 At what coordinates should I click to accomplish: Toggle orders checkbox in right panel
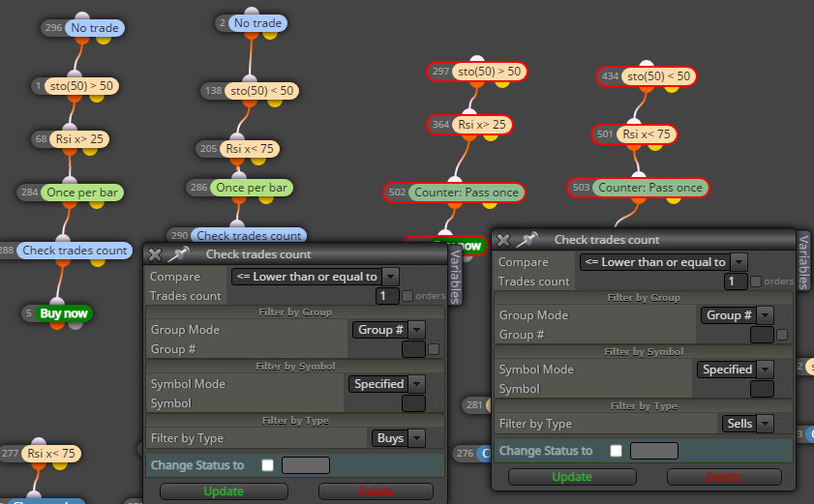point(756,282)
